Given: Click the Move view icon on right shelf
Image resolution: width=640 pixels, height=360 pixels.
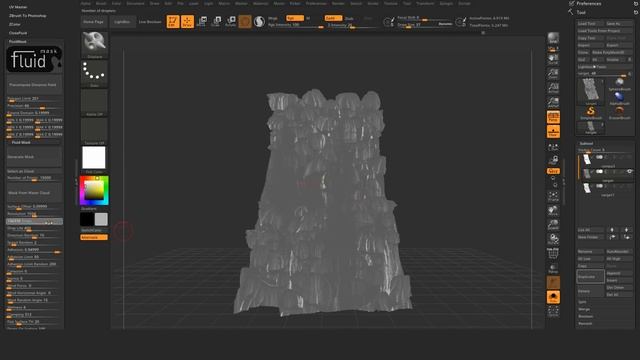Looking at the screenshot, I should [553, 211].
